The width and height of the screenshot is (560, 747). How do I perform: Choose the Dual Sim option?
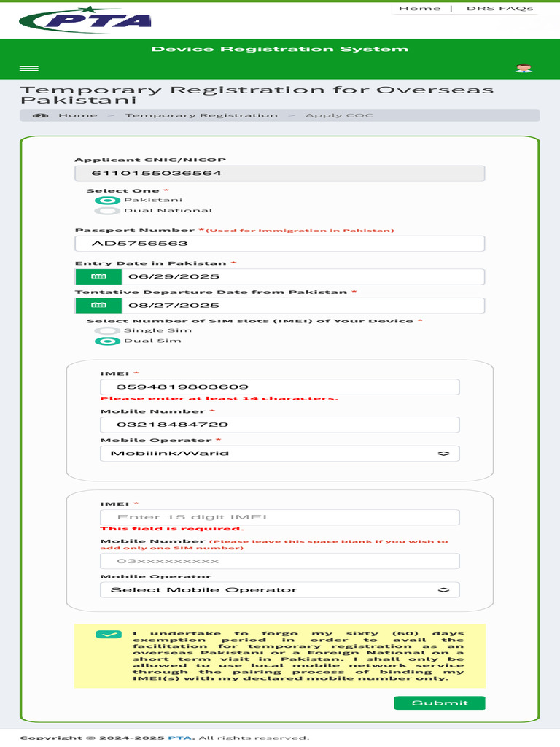pos(107,341)
